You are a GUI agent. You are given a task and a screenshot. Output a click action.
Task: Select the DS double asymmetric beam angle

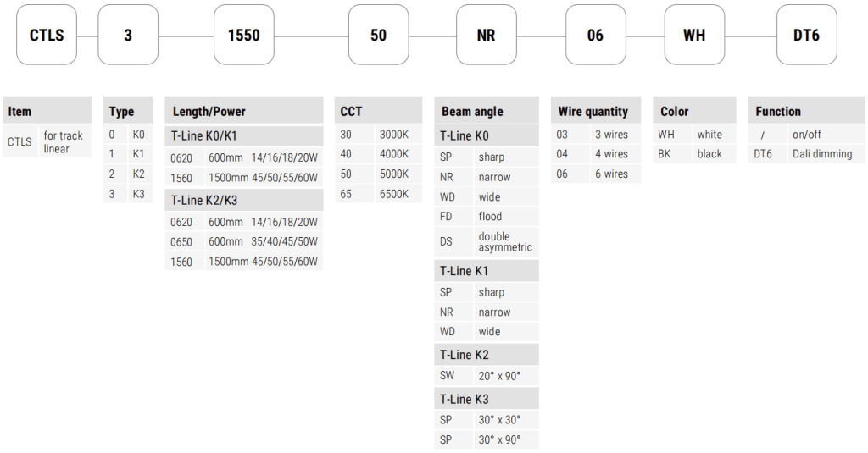click(x=486, y=241)
